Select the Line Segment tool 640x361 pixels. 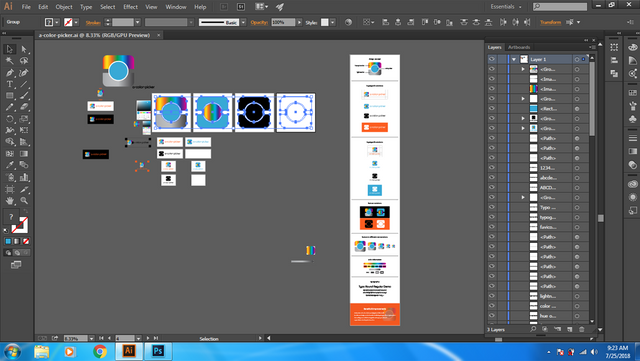[x=24, y=84]
